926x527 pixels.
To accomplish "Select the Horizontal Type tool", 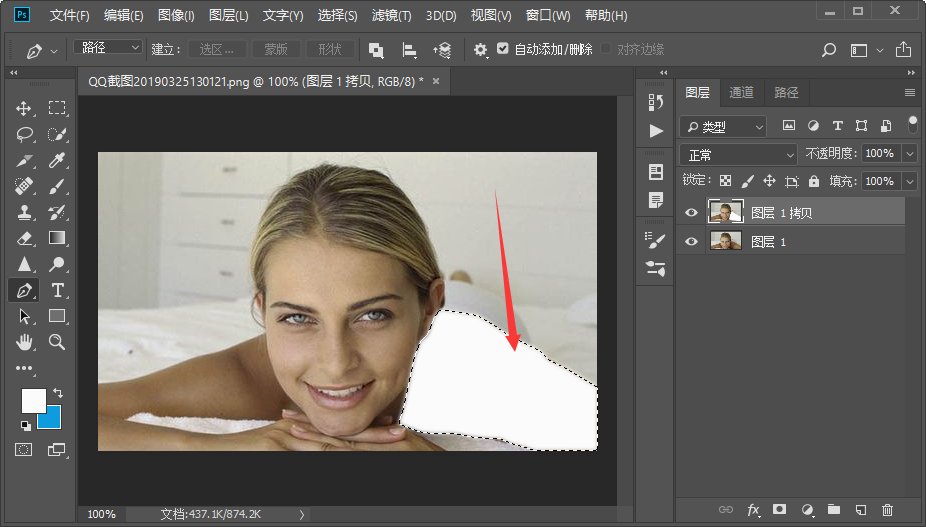I will [x=57, y=290].
